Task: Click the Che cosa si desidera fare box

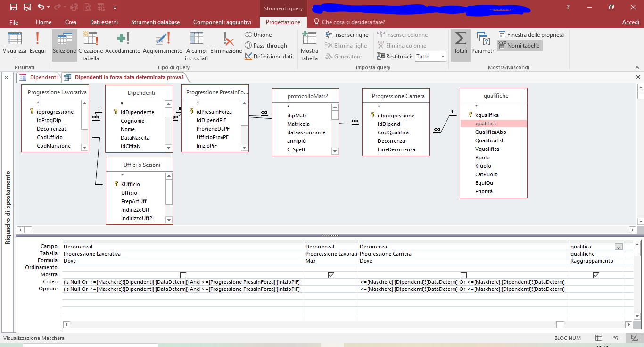Action: 349,22
